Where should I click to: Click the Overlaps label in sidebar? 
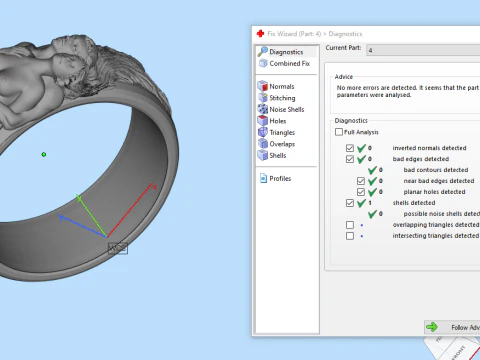[282, 144]
